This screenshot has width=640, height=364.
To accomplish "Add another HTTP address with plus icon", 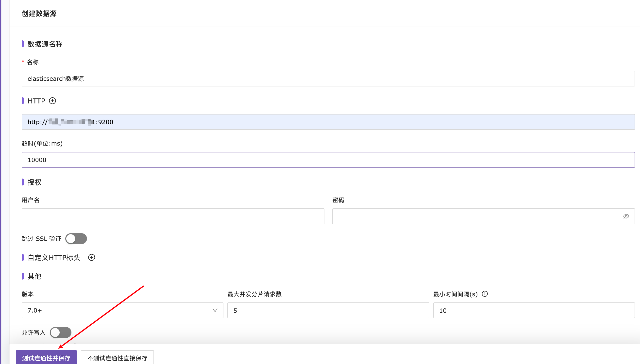I will (52, 101).
